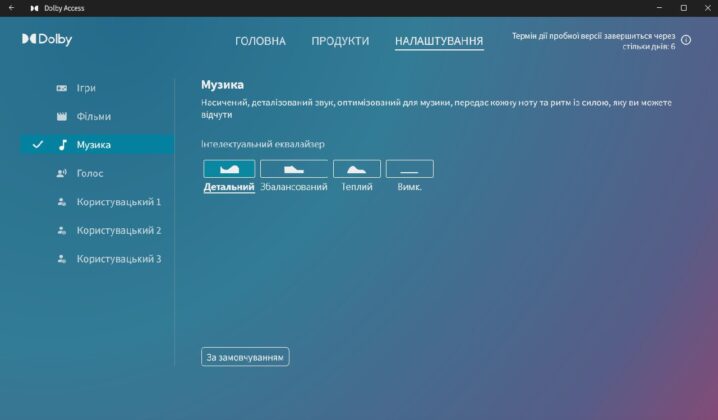Viewport: 718px width, 420px height.
Task: Click the Музика heading
Action: tap(223, 85)
